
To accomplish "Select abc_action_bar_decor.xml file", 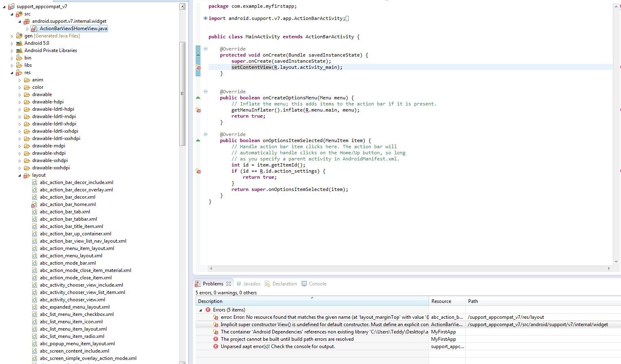I will (68, 197).
